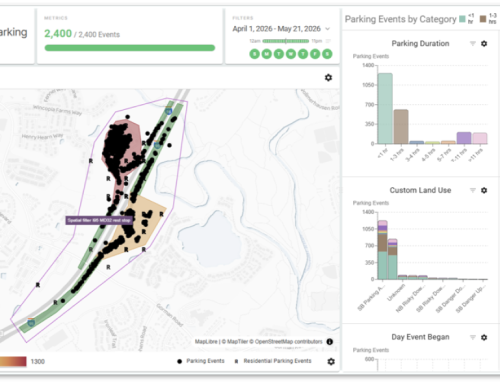Click the Gorman Road label on map

pyautogui.click(x=170, y=315)
